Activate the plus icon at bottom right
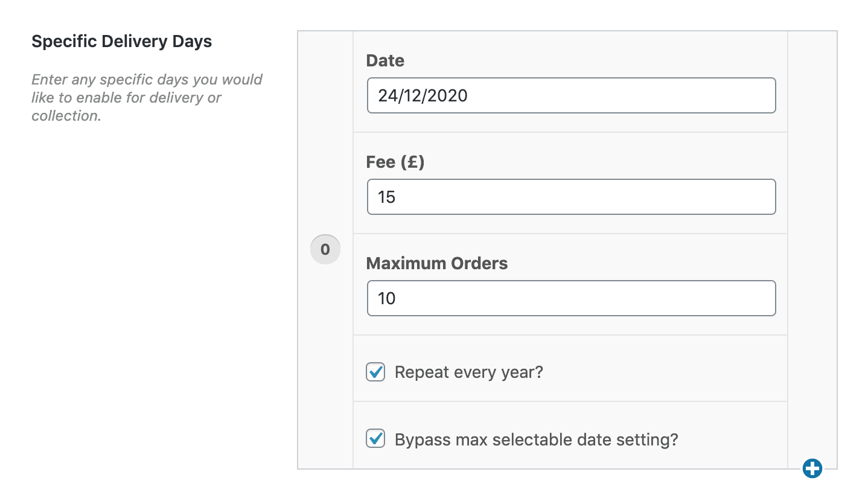The image size is (868, 501). (x=813, y=468)
